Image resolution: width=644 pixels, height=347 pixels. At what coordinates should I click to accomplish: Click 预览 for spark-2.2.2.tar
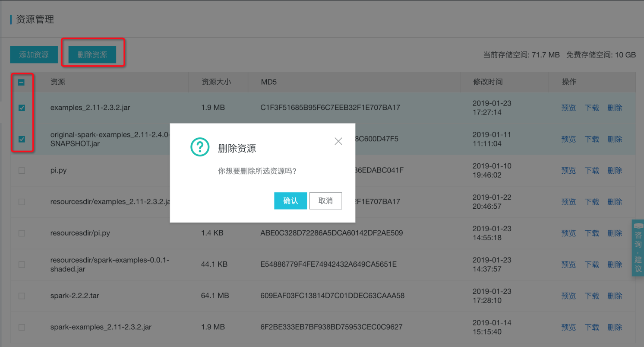click(568, 296)
